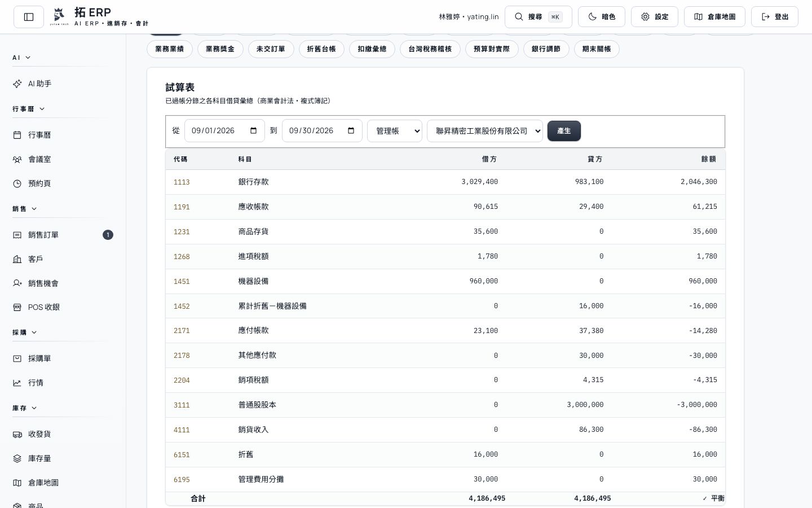Click the 會議室 people icon
The image size is (812, 508).
coord(17,159)
